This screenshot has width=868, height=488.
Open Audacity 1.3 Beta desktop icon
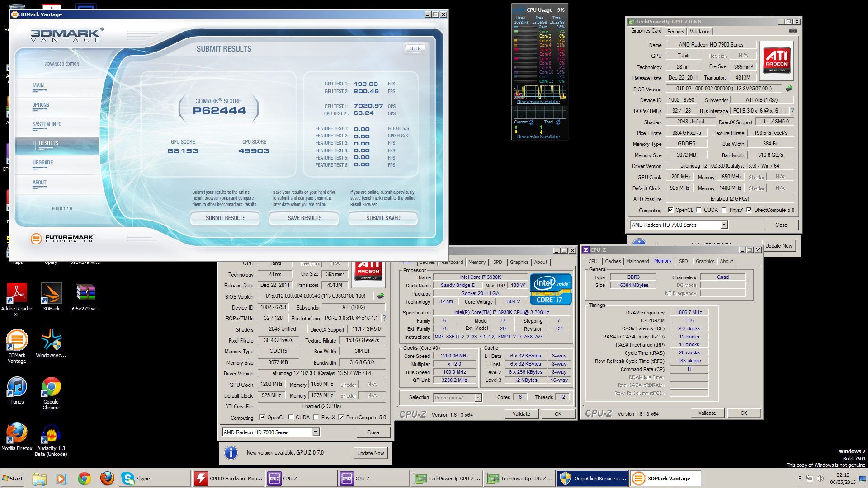[51, 440]
